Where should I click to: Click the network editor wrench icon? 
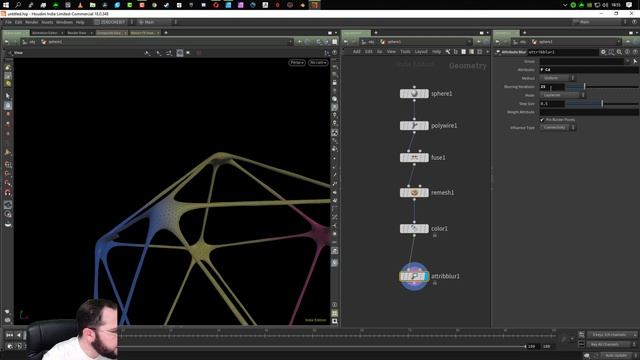click(448, 52)
